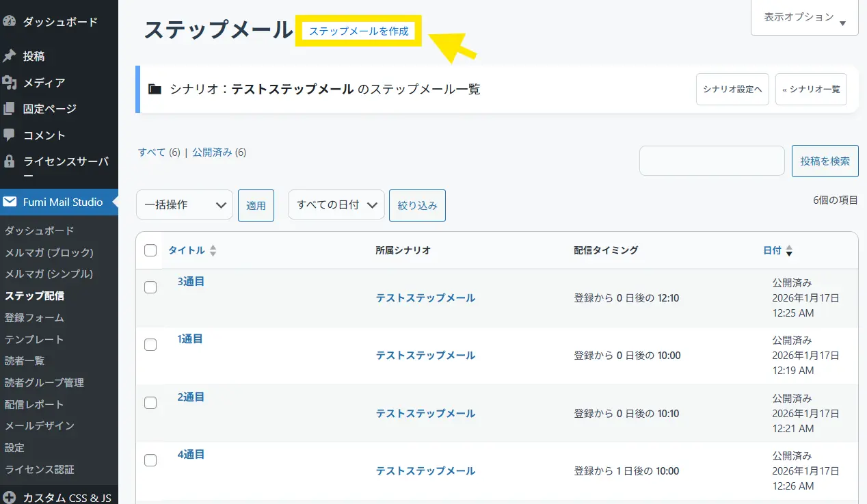Click the Fumi Mail Studio envelope icon

(x=10, y=202)
